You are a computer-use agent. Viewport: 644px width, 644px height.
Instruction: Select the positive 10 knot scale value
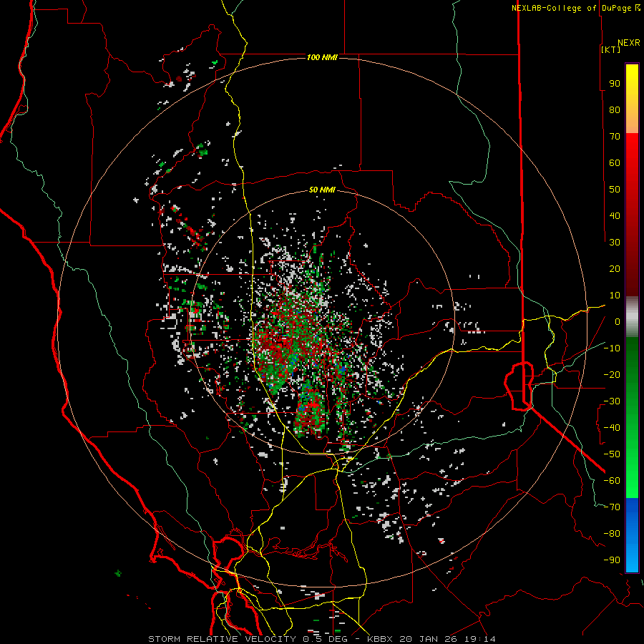click(615, 296)
